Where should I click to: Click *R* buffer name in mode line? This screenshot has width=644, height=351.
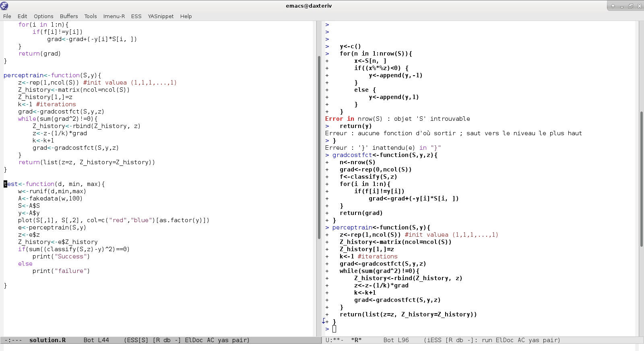(356, 340)
